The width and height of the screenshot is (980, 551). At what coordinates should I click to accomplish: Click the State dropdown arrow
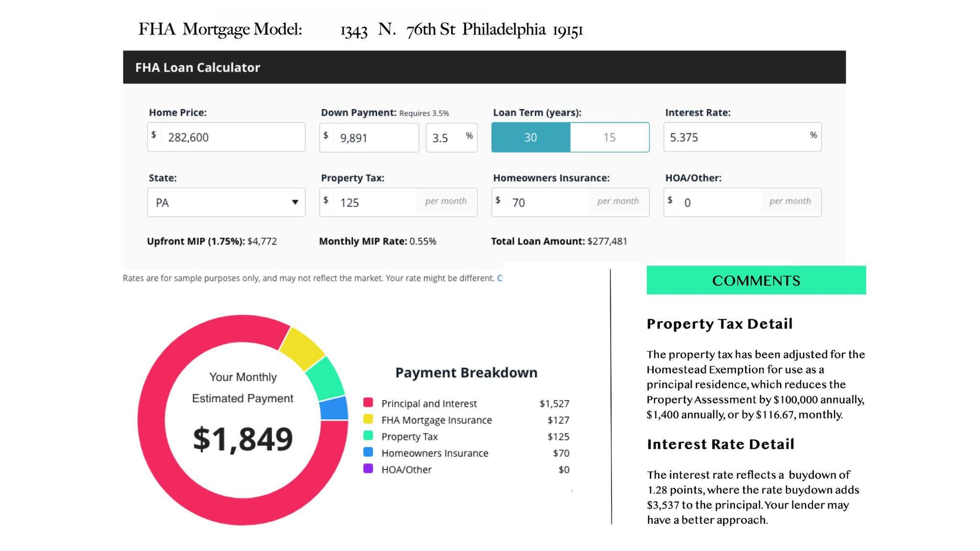(295, 202)
